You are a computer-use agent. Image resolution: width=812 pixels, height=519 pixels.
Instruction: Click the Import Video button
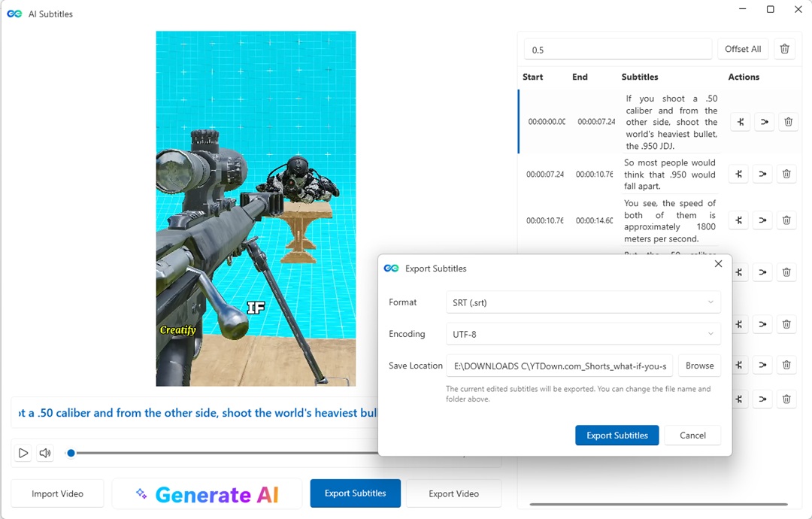coord(57,493)
